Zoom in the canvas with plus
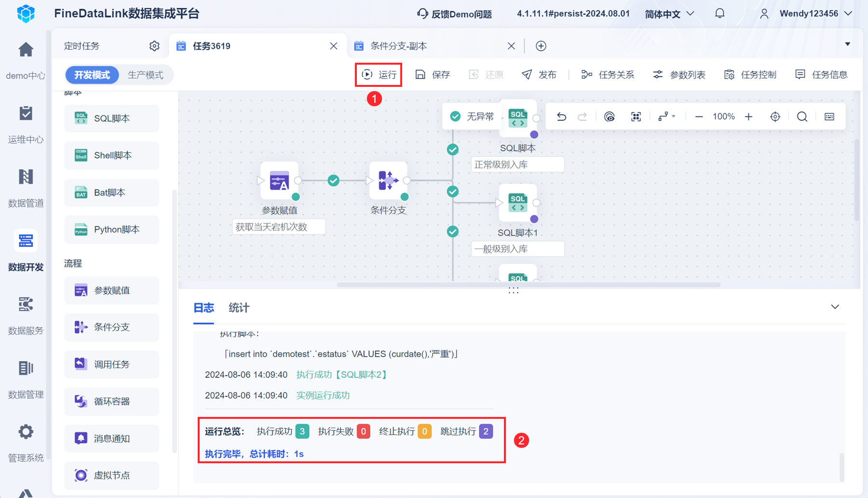The width and height of the screenshot is (868, 498). click(748, 116)
